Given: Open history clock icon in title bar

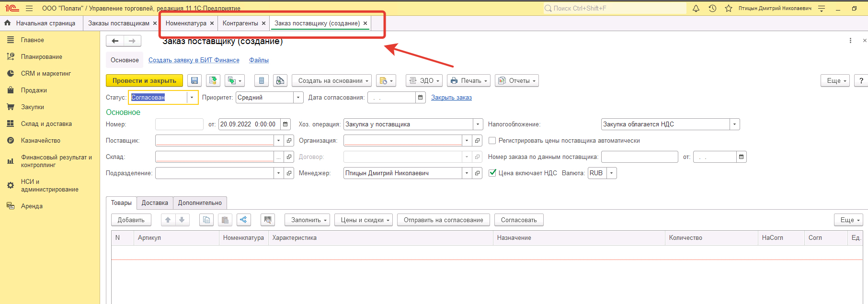Looking at the screenshot, I should coord(712,9).
